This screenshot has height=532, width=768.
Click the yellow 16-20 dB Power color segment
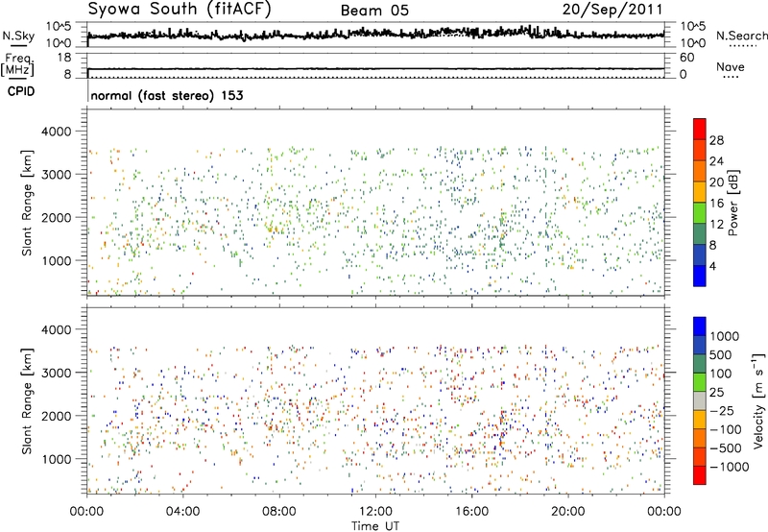tap(700, 191)
